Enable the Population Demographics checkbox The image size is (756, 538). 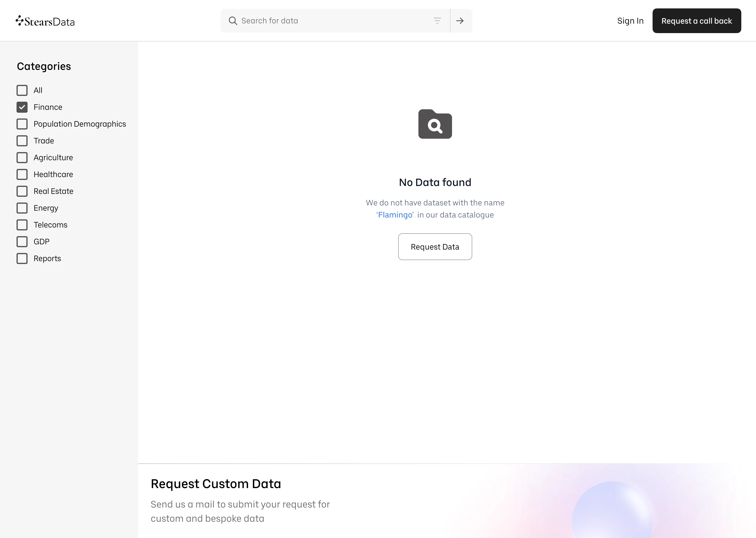click(x=22, y=124)
